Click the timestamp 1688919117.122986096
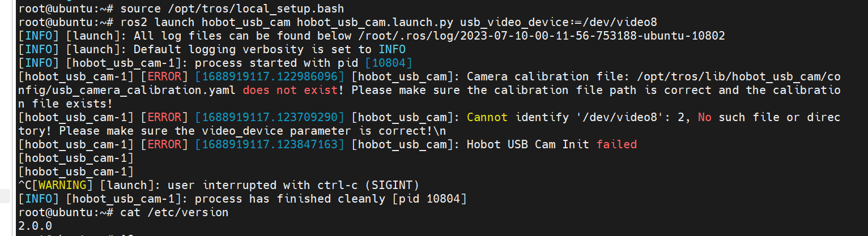 [x=270, y=76]
